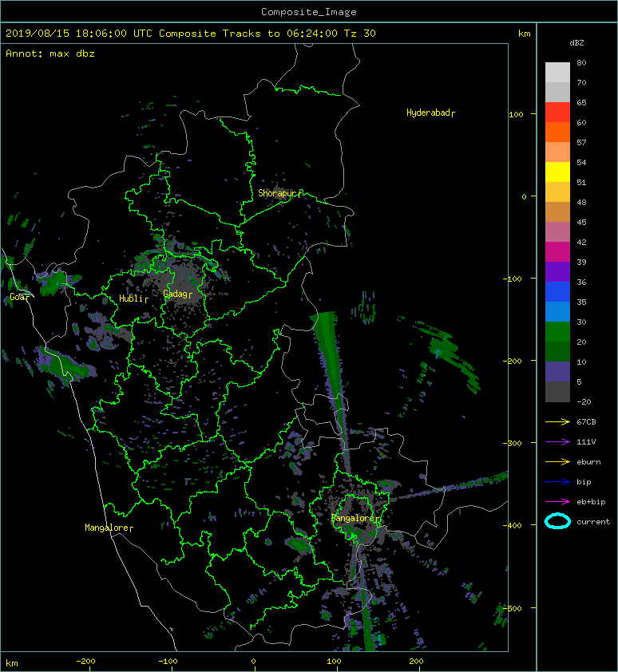Click the 111V legend label

click(x=586, y=442)
